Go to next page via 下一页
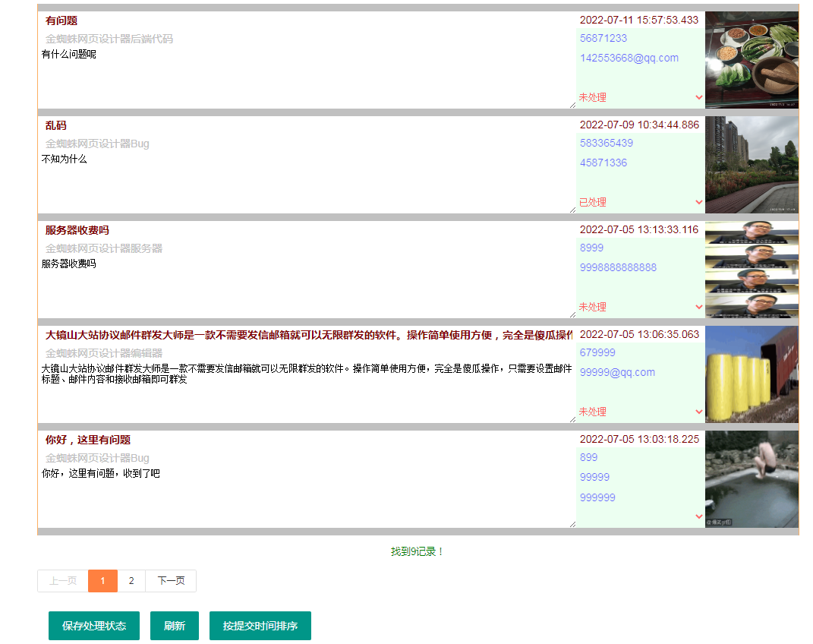This screenshot has height=644, width=813. click(x=171, y=581)
